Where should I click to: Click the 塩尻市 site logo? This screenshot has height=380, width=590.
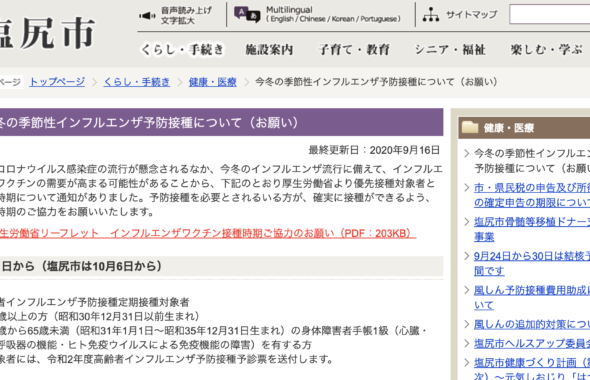tap(47, 33)
